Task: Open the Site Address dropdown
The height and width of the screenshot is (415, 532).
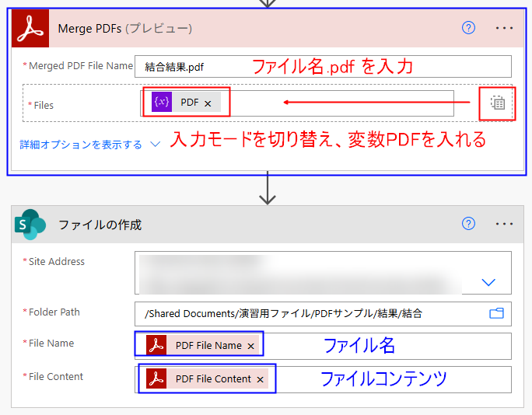Action: [488, 282]
